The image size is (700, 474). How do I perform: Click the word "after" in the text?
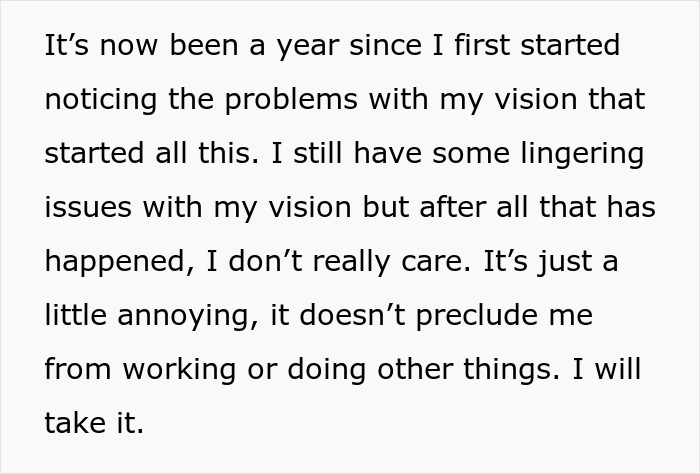pos(453,206)
